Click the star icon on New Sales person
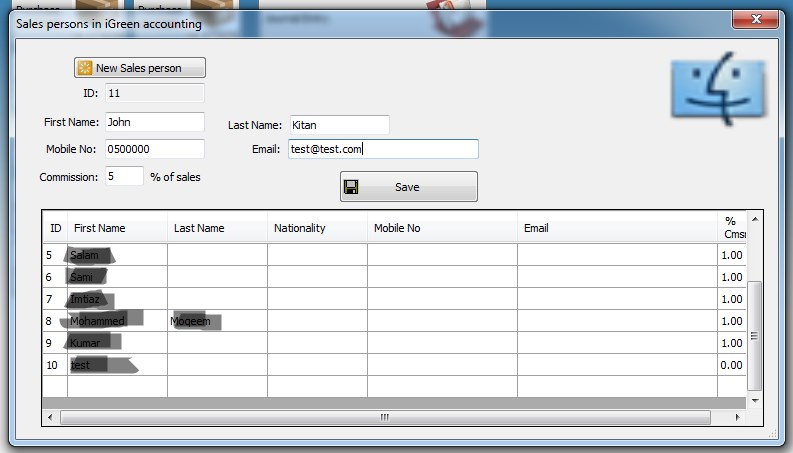 [x=85, y=68]
